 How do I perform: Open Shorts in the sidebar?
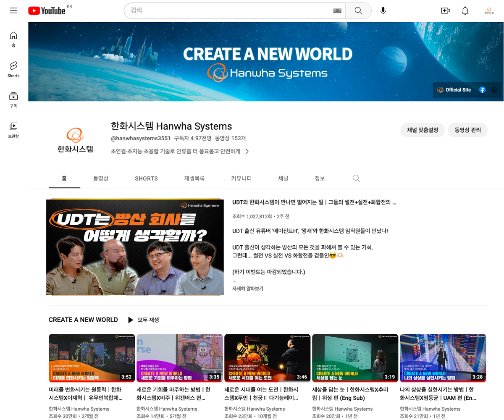point(13,69)
